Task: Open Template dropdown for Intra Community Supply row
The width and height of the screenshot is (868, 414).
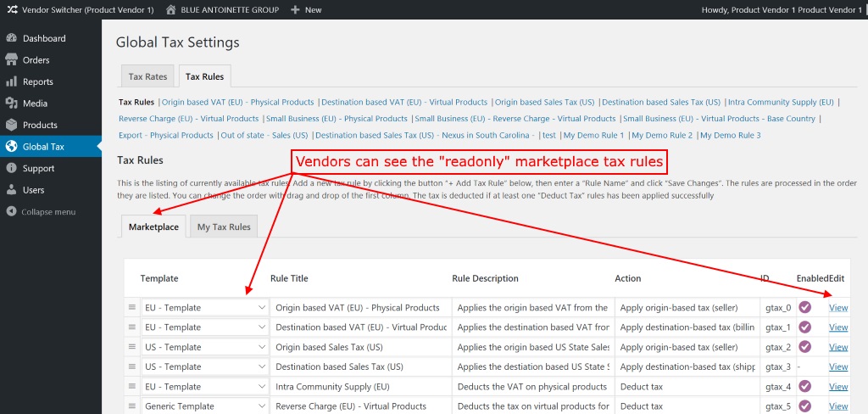Action: pos(205,386)
